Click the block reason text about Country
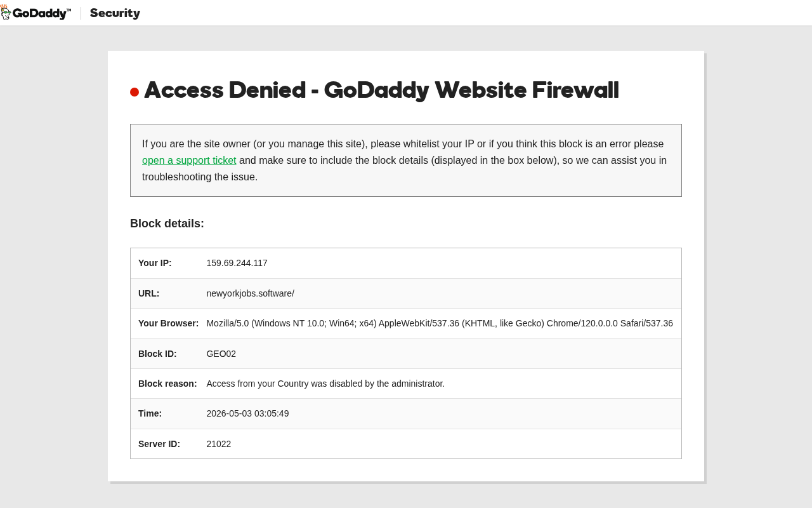 325,384
